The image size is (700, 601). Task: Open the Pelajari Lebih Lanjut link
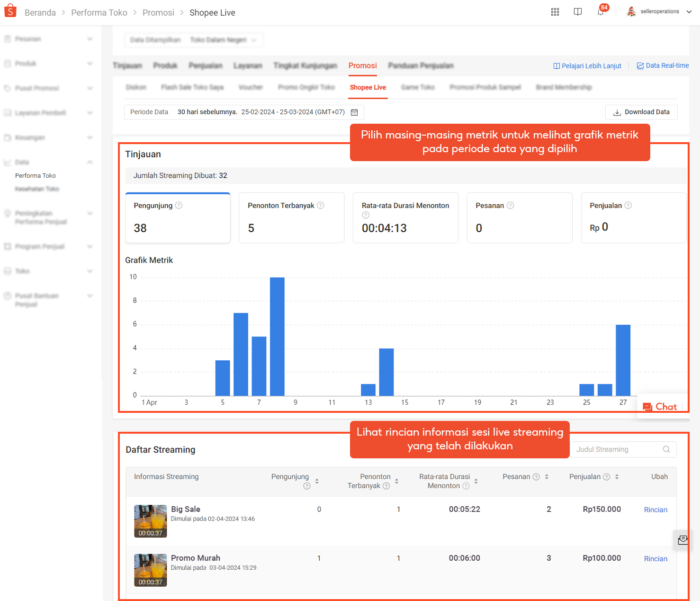pyautogui.click(x=587, y=66)
